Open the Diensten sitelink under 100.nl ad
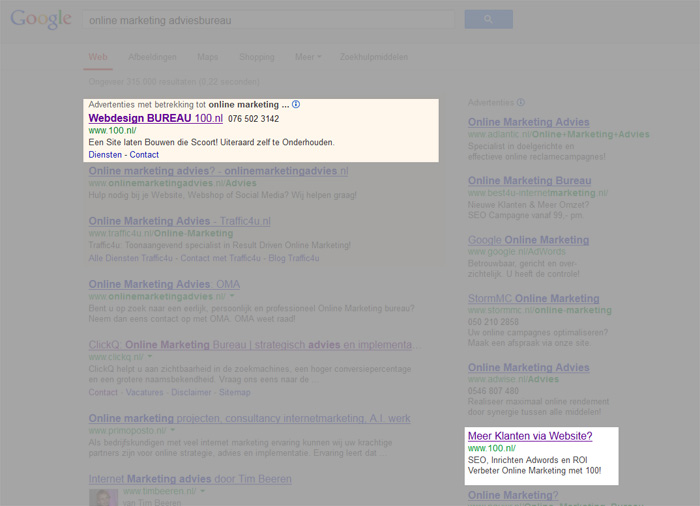Image resolution: width=700 pixels, height=506 pixels. 105,155
